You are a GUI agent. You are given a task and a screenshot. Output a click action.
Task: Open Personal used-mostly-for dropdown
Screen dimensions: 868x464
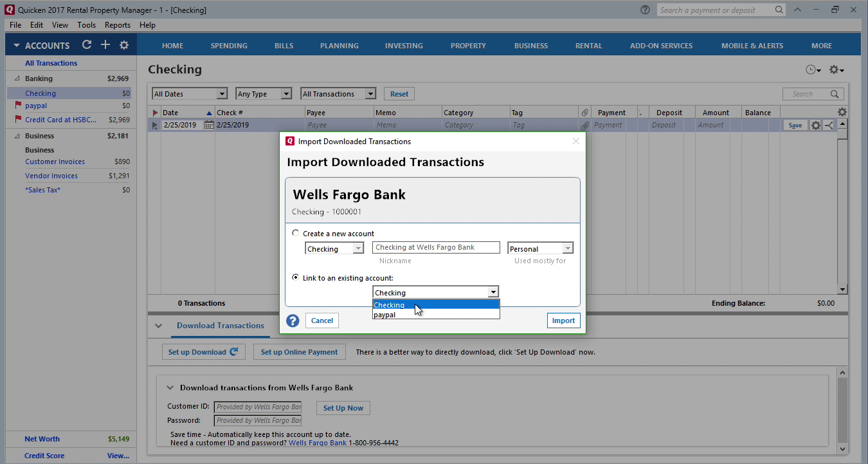pos(540,248)
